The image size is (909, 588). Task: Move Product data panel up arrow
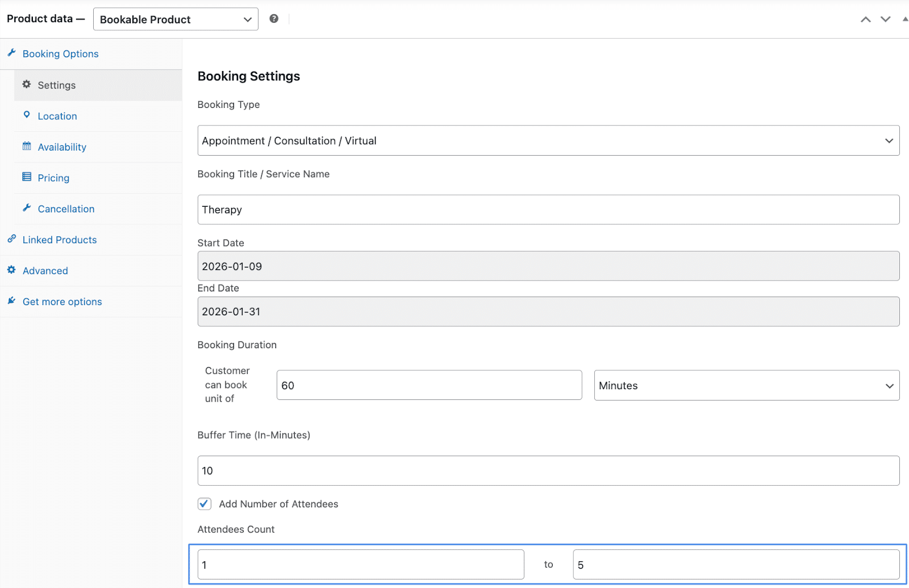pyautogui.click(x=866, y=19)
